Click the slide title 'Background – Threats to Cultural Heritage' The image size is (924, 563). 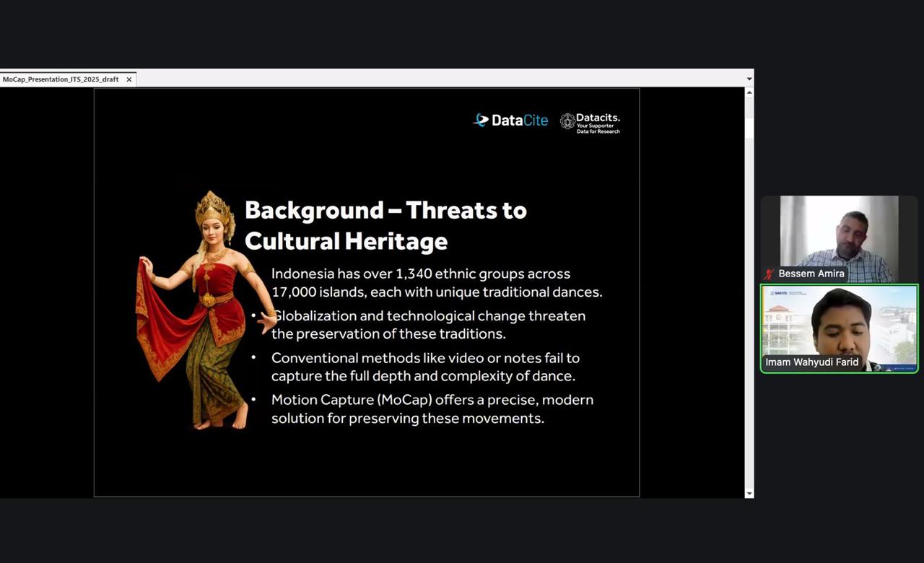pyautogui.click(x=385, y=225)
